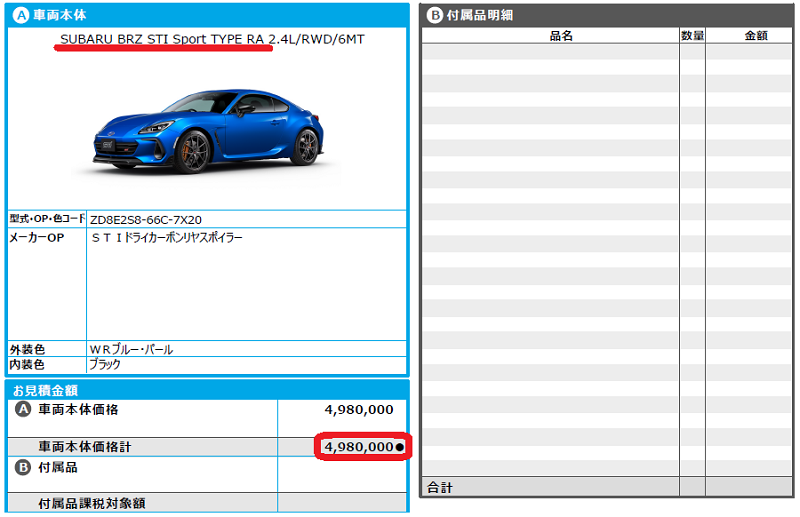The image size is (800, 517).
Task: Click the red-boxed 車両本体価格計 total
Action: point(358,447)
